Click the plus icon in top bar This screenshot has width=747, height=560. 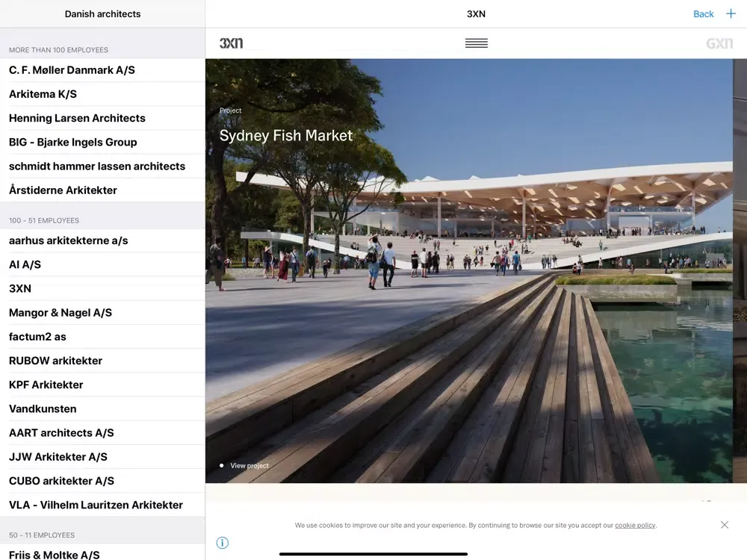tap(731, 13)
